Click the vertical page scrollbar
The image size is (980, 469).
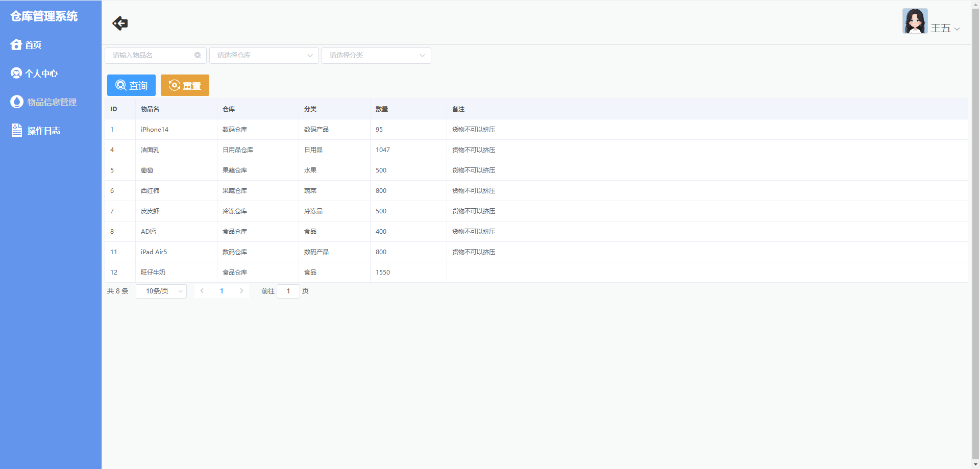click(975, 235)
